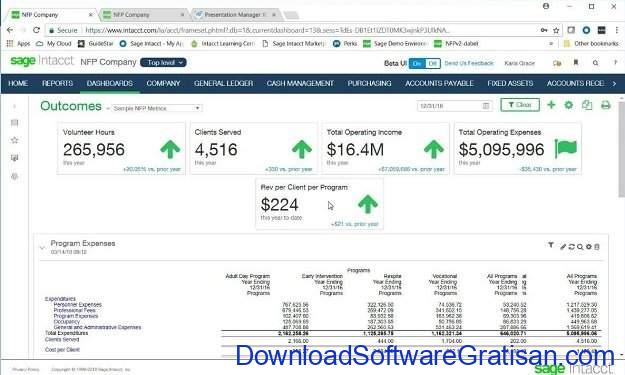Click the magnifier icon in Program Expenses
625x375 pixels.
(580, 247)
